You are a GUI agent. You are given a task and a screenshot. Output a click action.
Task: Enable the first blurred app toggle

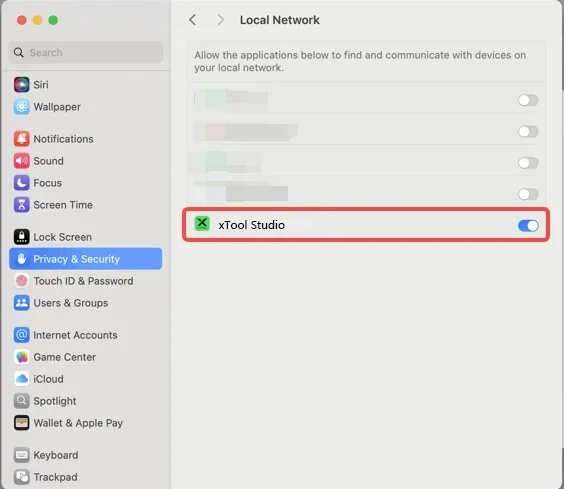528,100
